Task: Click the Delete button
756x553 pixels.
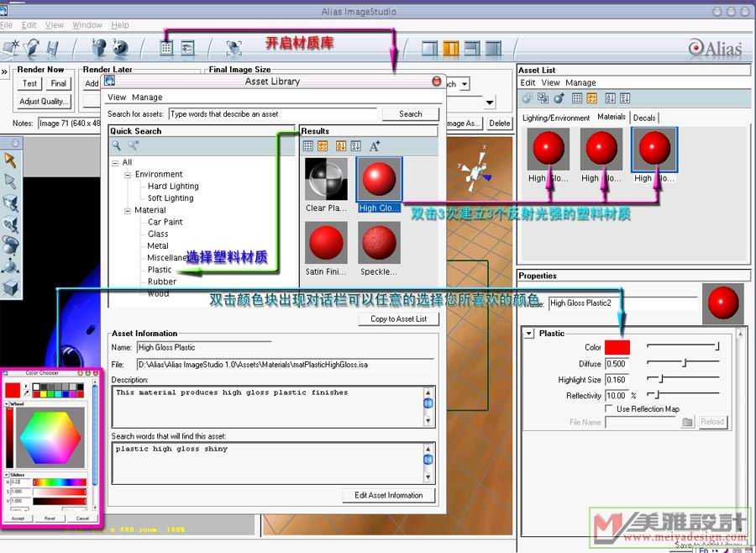Action: [x=499, y=123]
